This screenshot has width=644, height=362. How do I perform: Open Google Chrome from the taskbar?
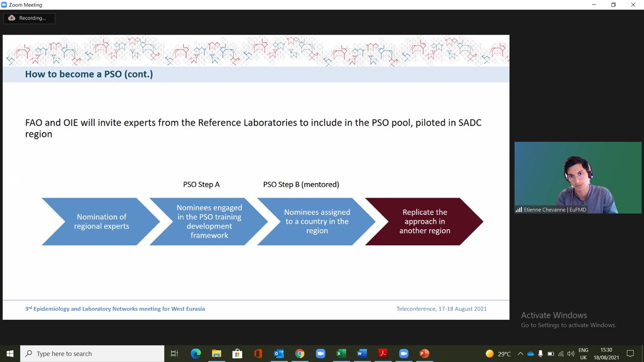[x=300, y=353]
